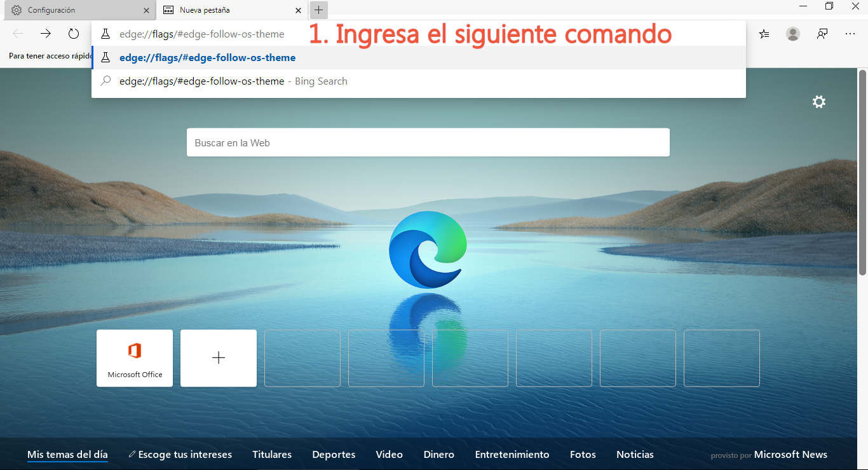Select the Nueva pestaña tab

tap(232, 10)
